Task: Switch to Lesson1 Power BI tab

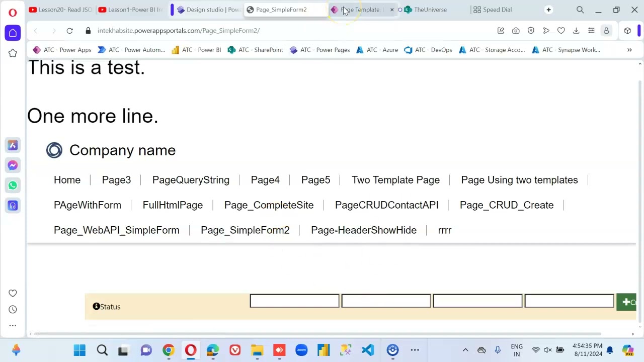Action: (131, 10)
